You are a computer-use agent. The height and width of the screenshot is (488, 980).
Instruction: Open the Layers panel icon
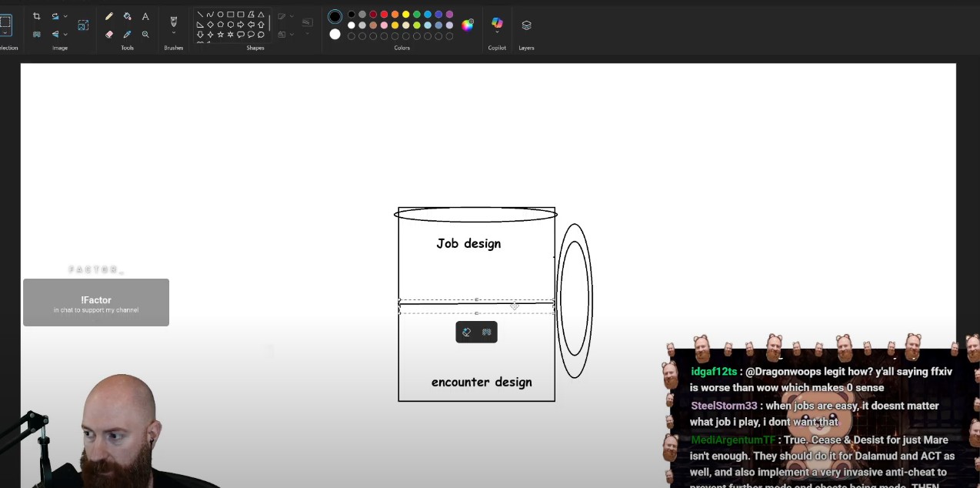[526, 25]
